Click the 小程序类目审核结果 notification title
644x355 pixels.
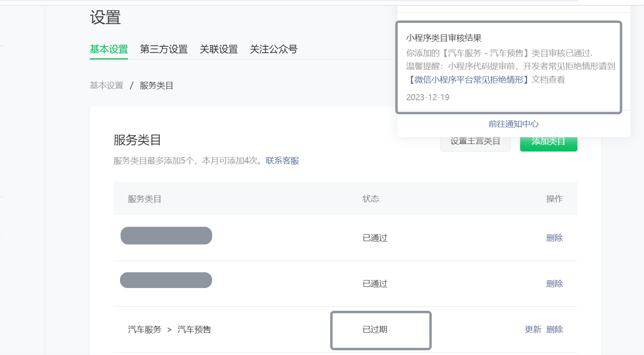[x=444, y=38]
